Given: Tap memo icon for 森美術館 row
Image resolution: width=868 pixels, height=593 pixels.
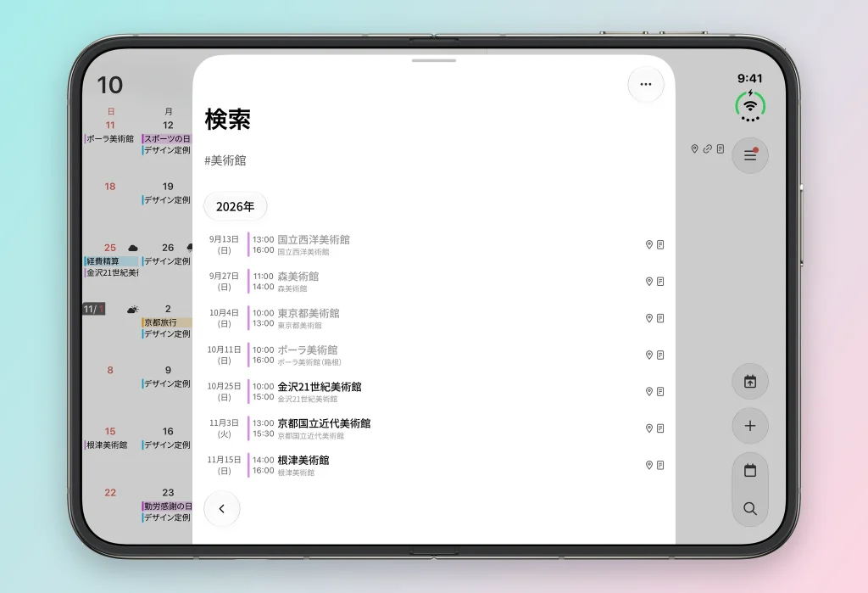Looking at the screenshot, I should pos(660,281).
